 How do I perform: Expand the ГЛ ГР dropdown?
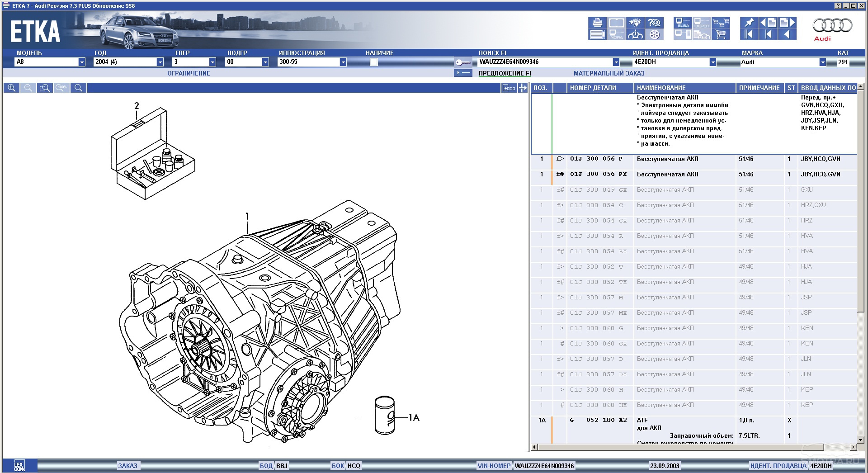tap(212, 62)
